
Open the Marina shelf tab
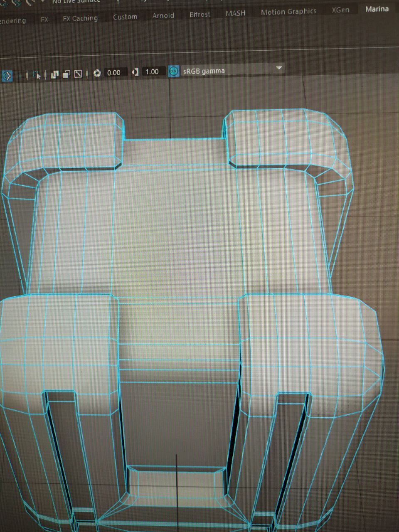[x=377, y=9]
